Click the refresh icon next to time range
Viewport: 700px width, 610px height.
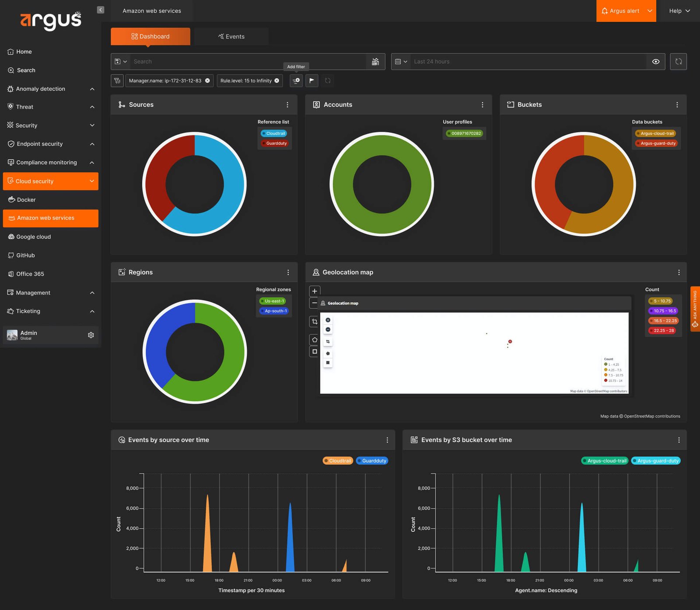(x=678, y=62)
